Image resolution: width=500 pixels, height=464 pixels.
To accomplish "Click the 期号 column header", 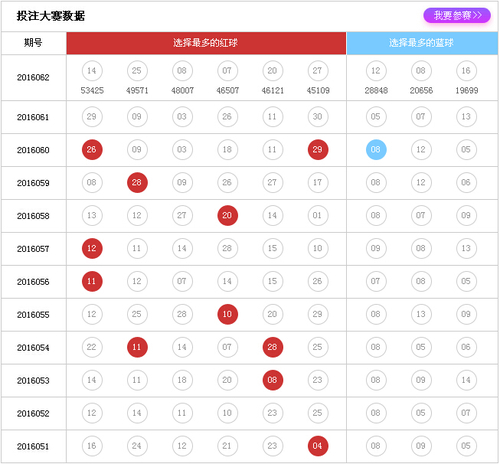I will point(33,43).
